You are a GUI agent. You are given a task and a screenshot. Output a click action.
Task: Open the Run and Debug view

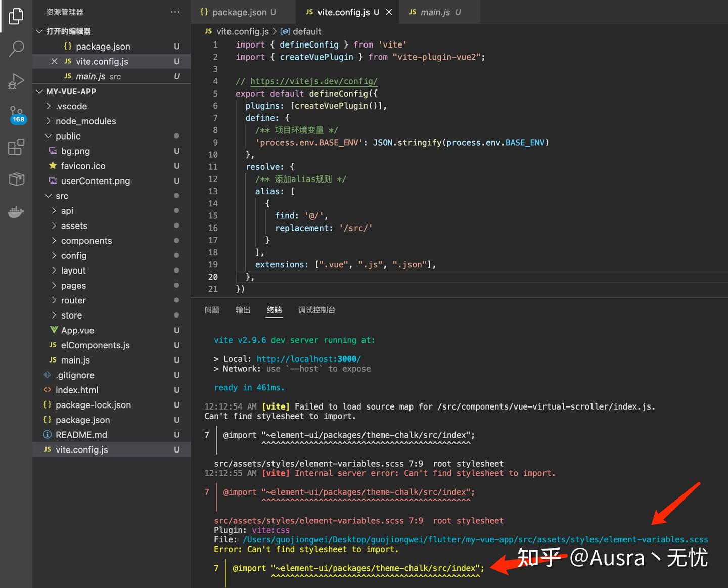16,81
